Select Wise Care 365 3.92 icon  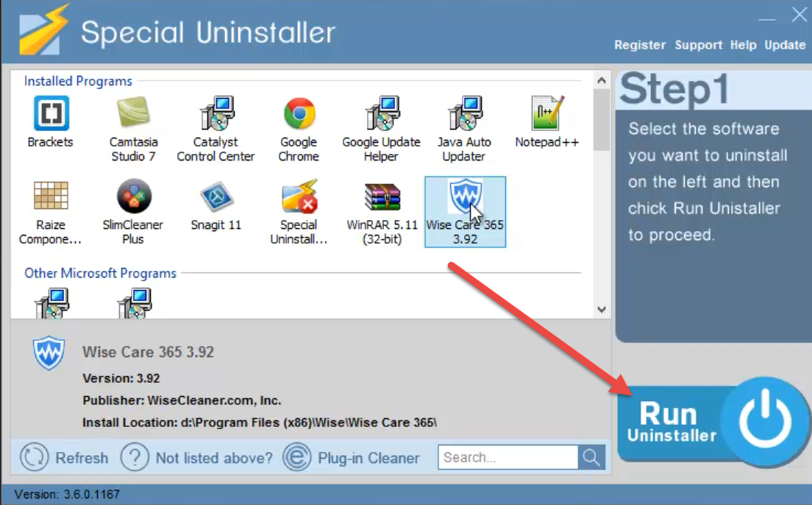coord(465,196)
